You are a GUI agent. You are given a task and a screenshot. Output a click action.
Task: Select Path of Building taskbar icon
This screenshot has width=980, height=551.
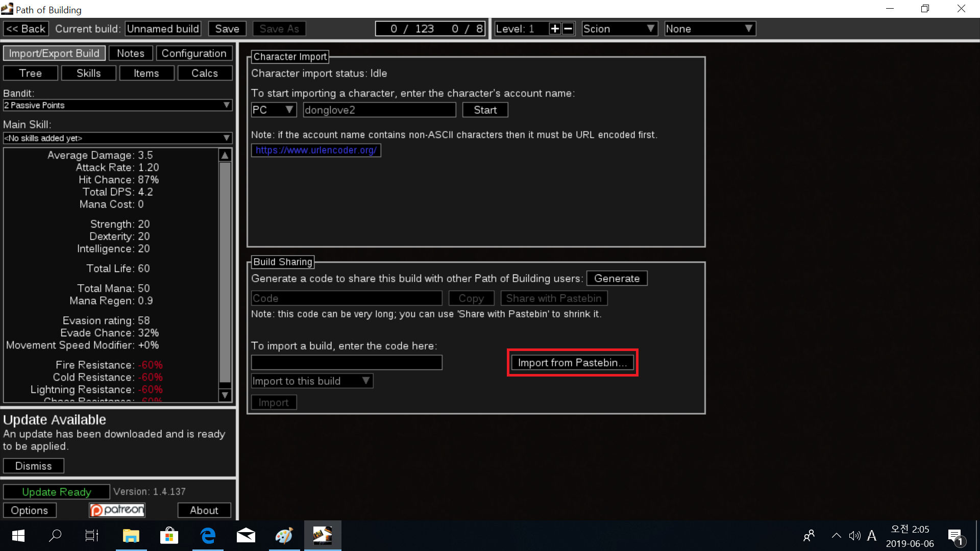click(323, 536)
